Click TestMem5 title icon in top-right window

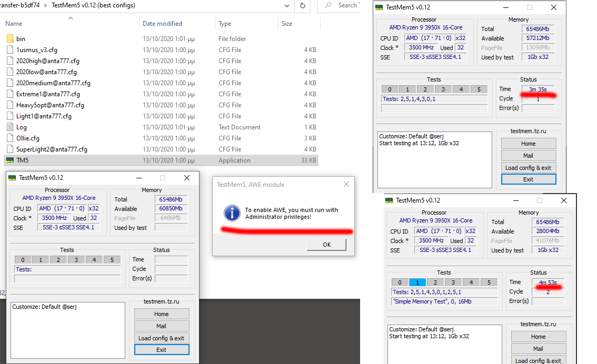click(379, 7)
